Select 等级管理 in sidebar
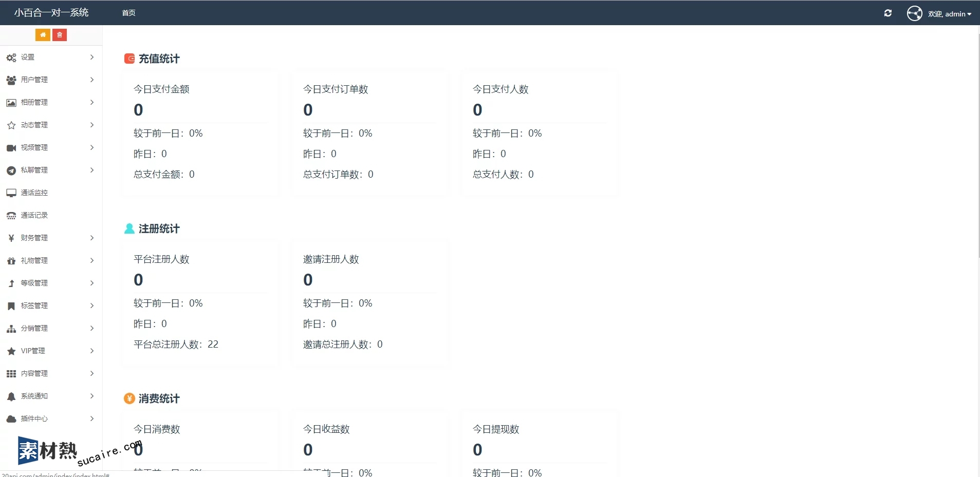This screenshot has height=477, width=980. coord(51,283)
